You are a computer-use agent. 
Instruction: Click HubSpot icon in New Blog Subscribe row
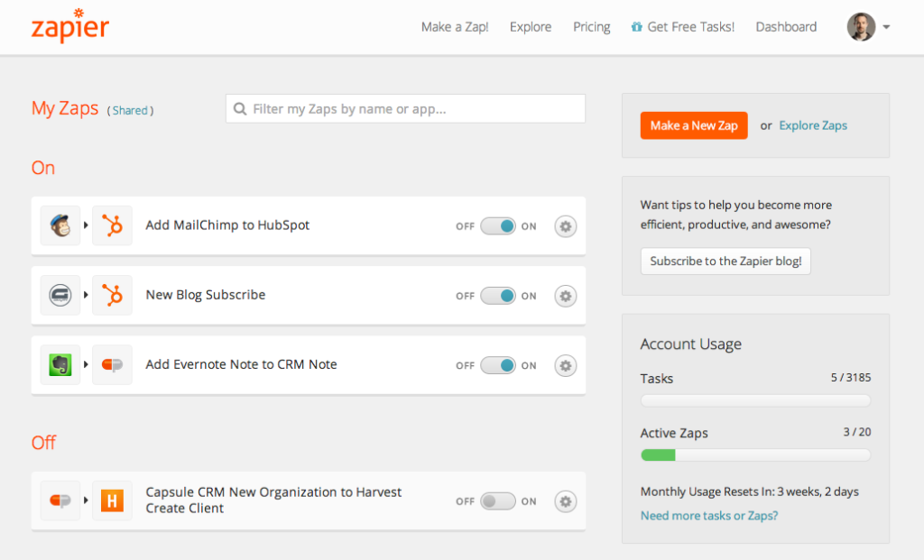112,295
